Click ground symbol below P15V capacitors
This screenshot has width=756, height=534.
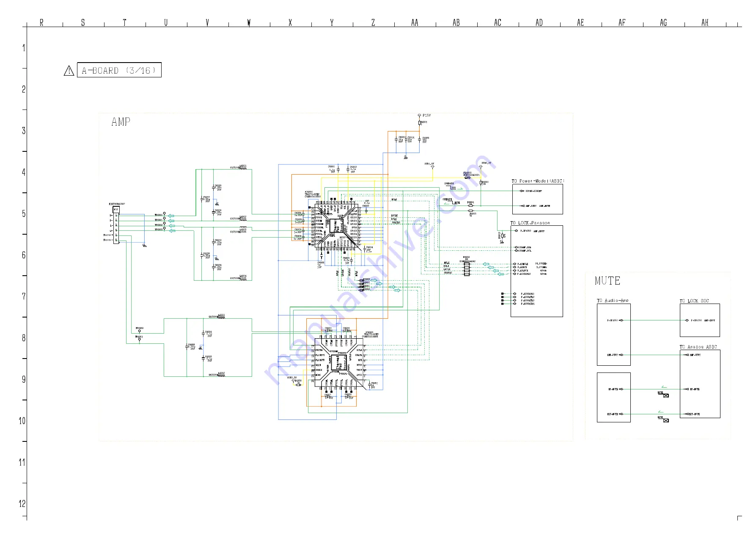(406, 158)
